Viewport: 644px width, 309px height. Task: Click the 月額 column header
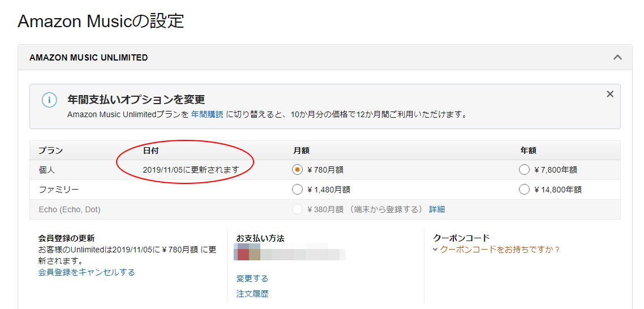(x=301, y=151)
